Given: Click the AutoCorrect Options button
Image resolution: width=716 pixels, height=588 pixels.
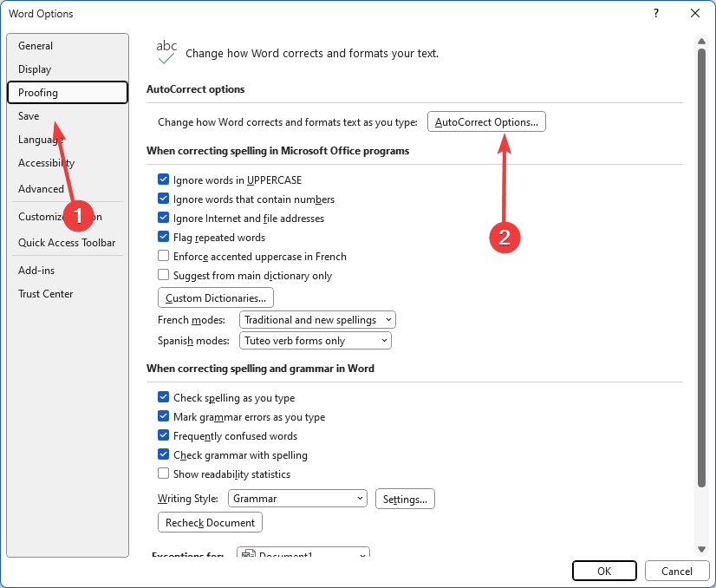Looking at the screenshot, I should [x=486, y=122].
